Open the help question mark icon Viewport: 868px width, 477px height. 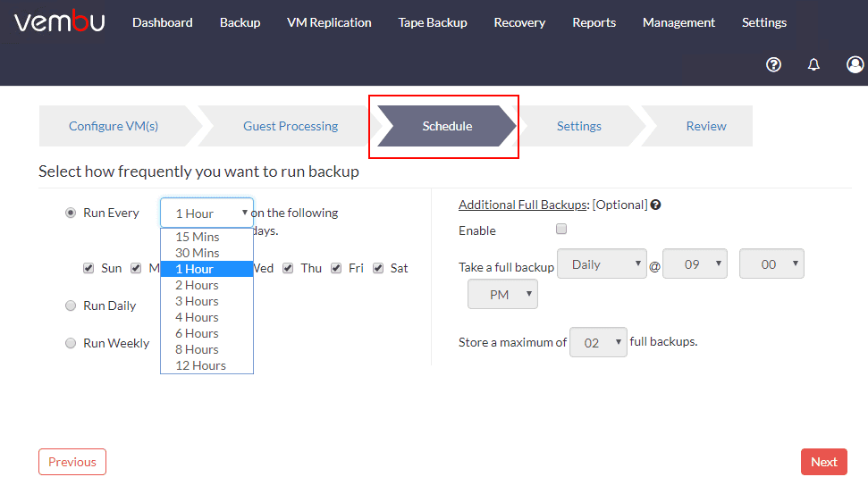coord(773,64)
